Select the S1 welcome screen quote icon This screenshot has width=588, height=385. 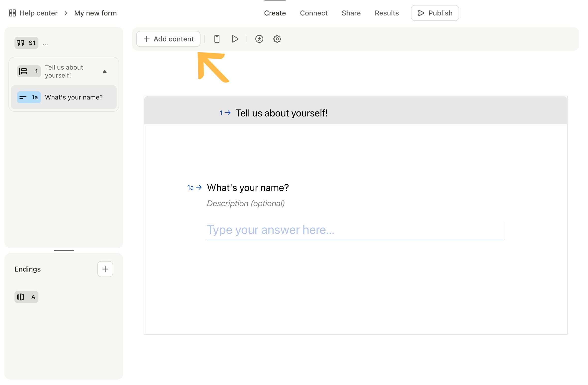click(x=21, y=43)
